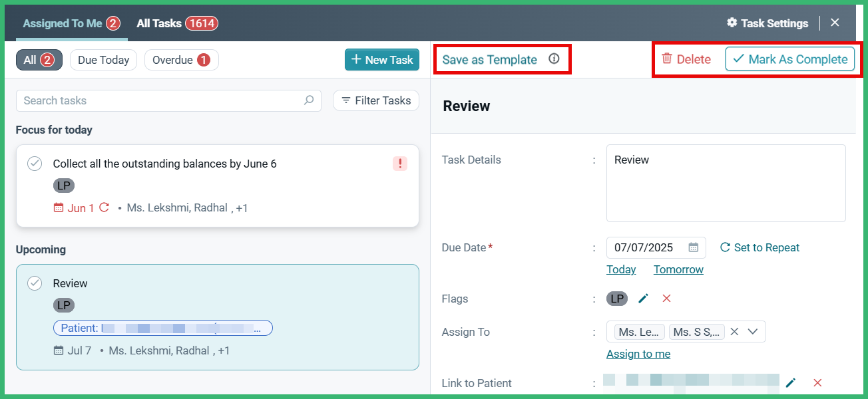Viewport: 868px width, 399px height.
Task: Click the repeat icon next to Jun 1
Action: point(104,207)
